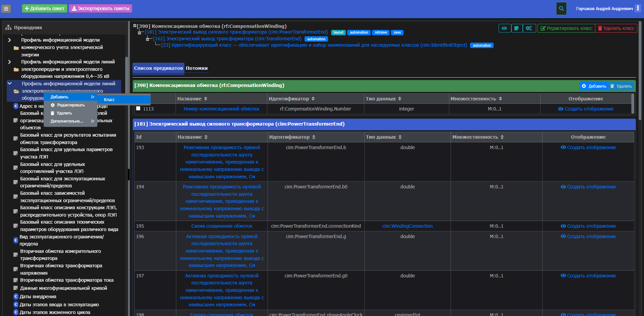
Task: Open [23] Идентифицирующий класс link in hierarchy
Action: coord(314,45)
